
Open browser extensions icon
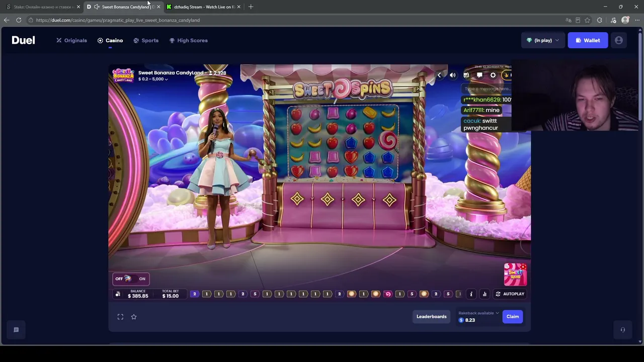(599, 20)
